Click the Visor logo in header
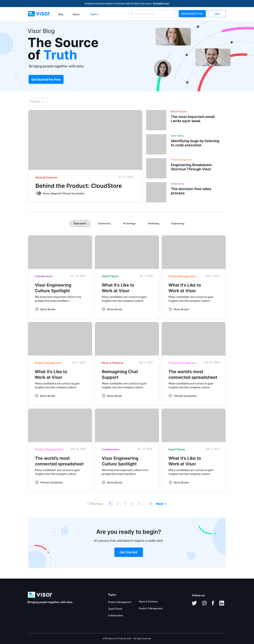Image resolution: width=254 pixels, height=644 pixels. (39, 14)
